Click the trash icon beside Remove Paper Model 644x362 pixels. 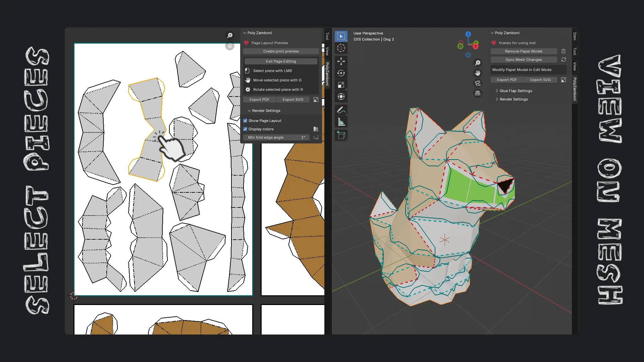point(563,51)
